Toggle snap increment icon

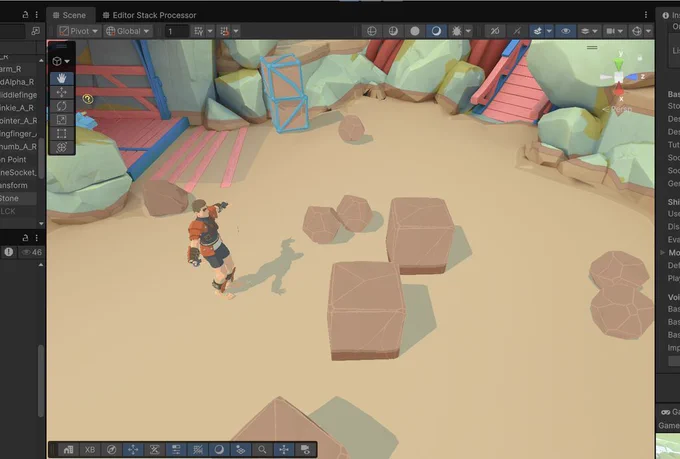(225, 31)
